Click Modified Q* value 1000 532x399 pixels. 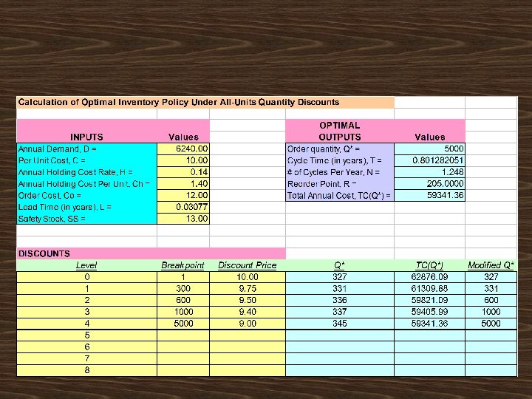[x=491, y=312]
